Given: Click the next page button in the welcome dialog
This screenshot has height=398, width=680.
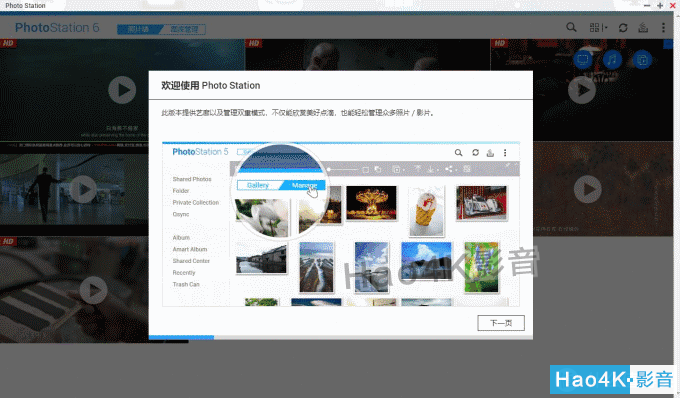Looking at the screenshot, I should 501,323.
